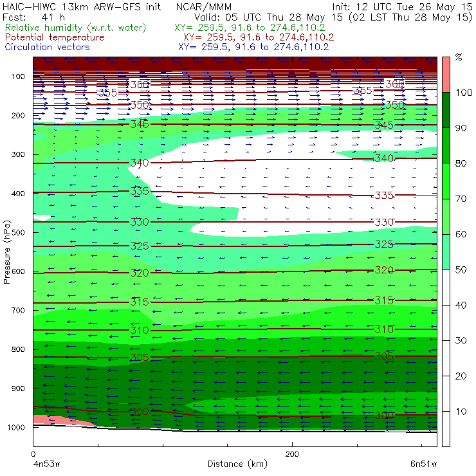The height and width of the screenshot is (476, 476).
Task: Click the 'Relative humidity (w.r.t. water)' legend label
Action: [x=76, y=28]
